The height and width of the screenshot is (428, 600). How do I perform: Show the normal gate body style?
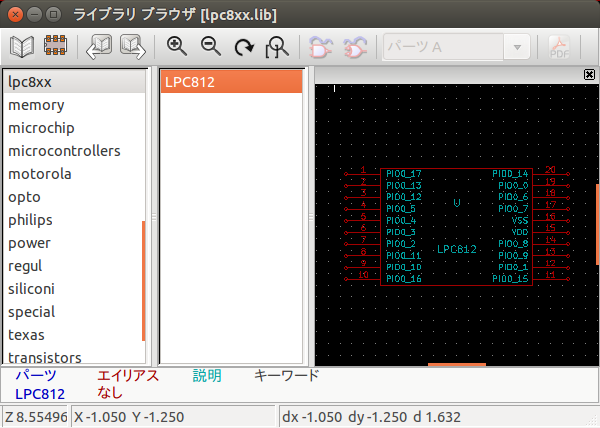click(x=320, y=47)
